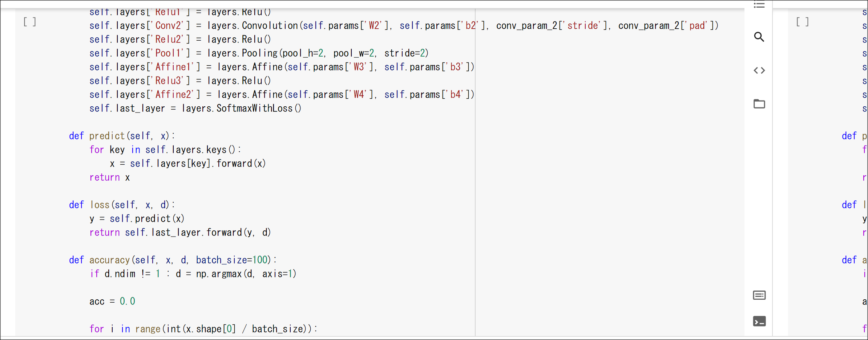The image size is (868, 340).
Task: Place cursor on the 'Pool1' Pooling line
Action: pos(259,53)
